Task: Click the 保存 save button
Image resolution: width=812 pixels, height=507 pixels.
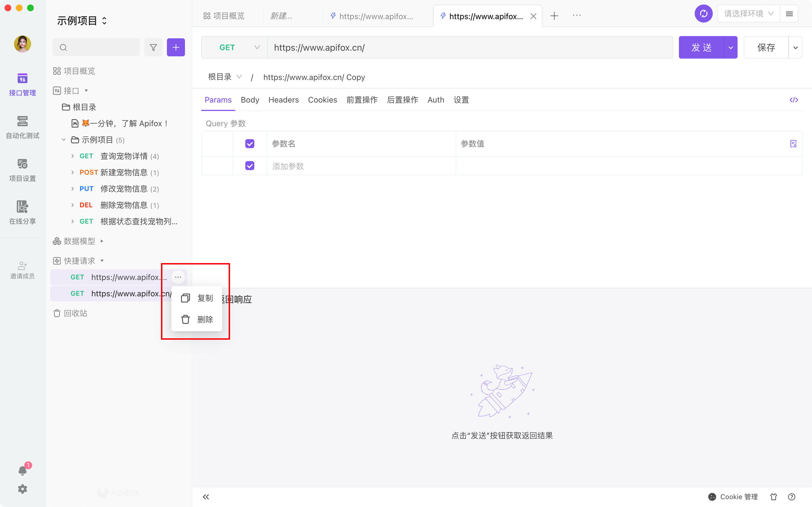Action: click(766, 47)
